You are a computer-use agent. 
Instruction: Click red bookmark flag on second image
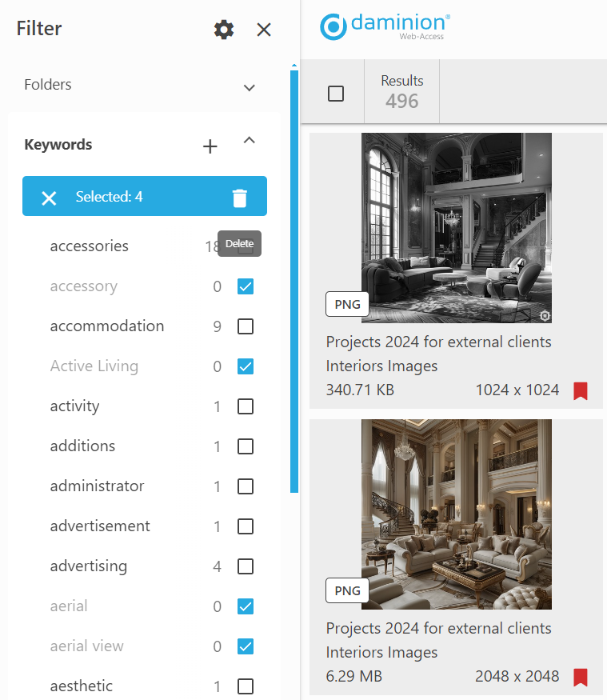pyautogui.click(x=581, y=678)
